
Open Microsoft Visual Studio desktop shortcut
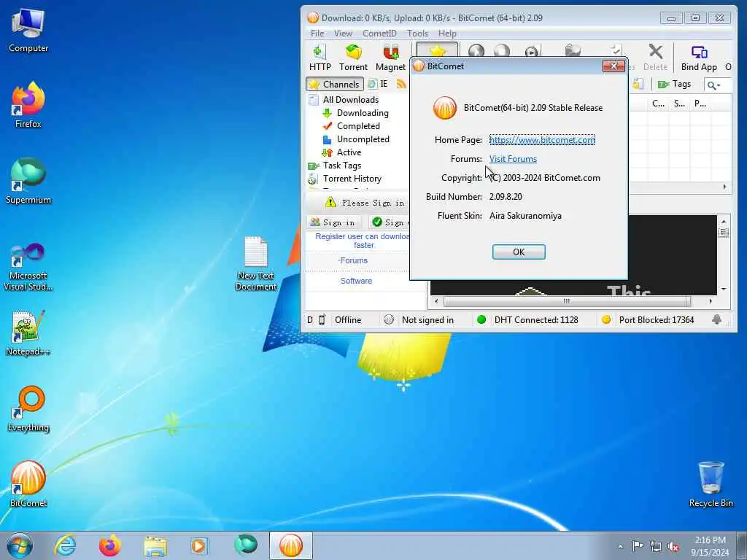(x=28, y=267)
